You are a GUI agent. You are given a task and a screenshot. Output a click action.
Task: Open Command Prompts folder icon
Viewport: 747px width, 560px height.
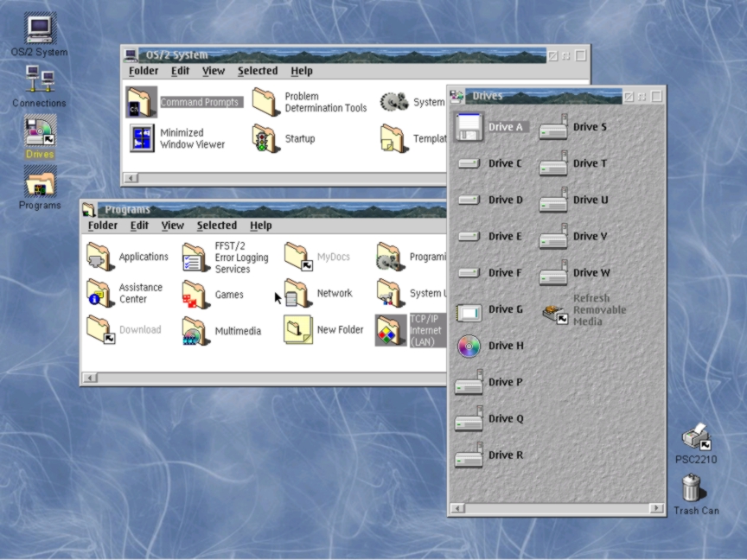click(x=141, y=102)
